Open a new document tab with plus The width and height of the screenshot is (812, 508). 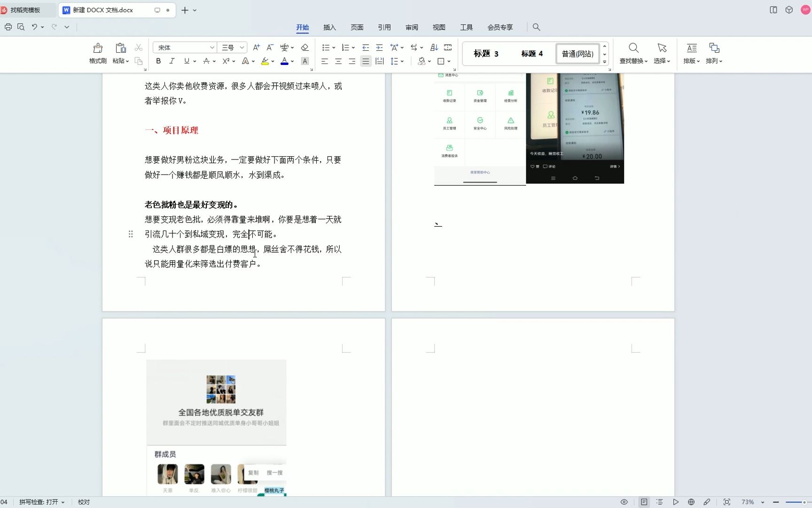(x=185, y=10)
